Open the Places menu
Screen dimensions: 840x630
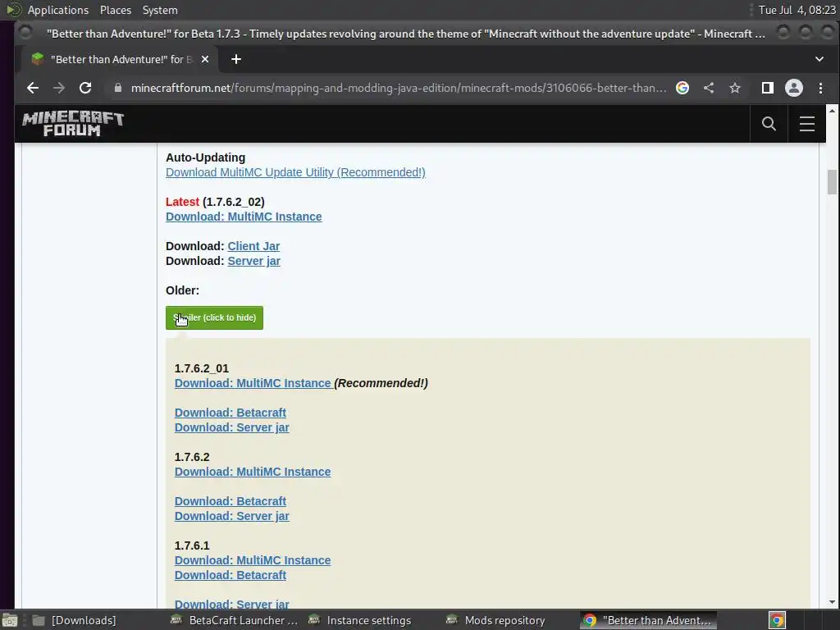tap(115, 10)
